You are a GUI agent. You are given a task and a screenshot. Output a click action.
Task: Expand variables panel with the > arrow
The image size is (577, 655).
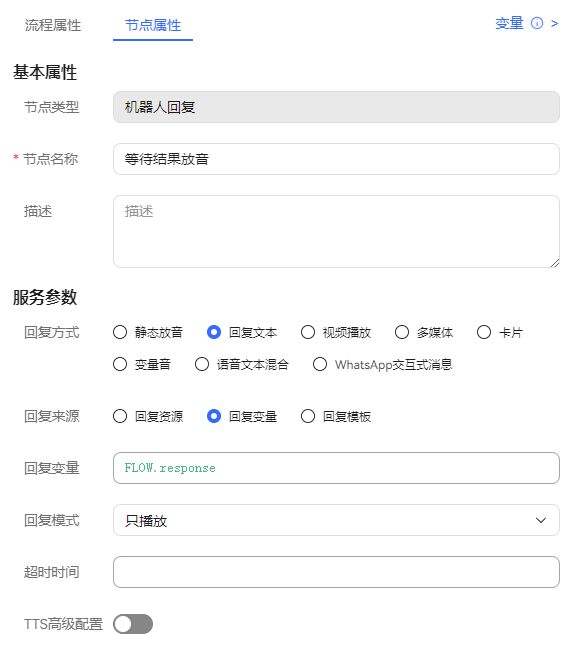(554, 23)
